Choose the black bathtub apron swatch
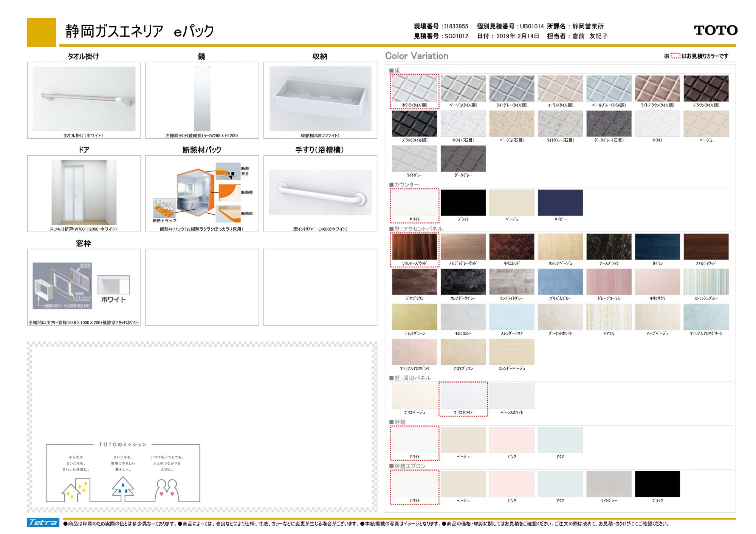Viewport: 756px width, 534px height. click(x=657, y=484)
